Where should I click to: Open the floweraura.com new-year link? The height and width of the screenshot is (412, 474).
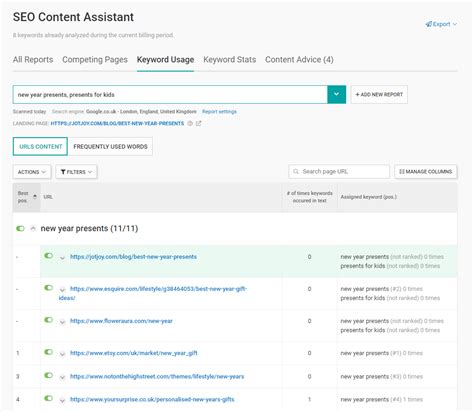(x=121, y=321)
